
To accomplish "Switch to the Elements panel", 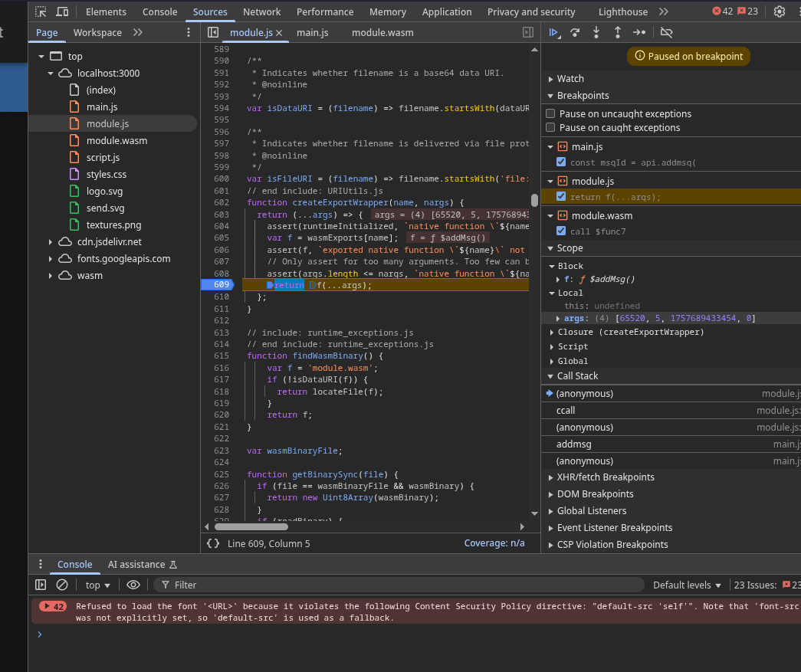I will point(106,11).
